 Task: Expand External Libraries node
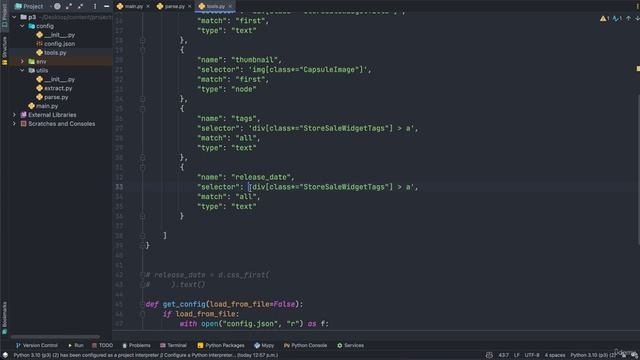click(15, 115)
